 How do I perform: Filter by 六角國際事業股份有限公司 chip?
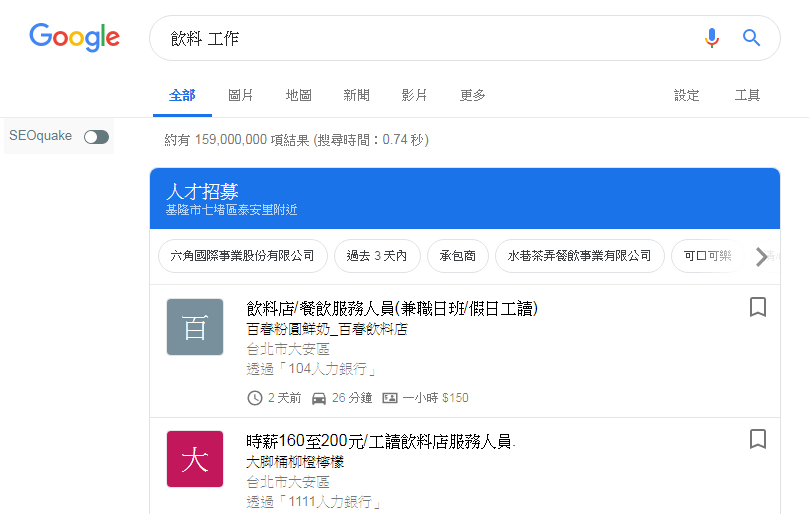242,256
